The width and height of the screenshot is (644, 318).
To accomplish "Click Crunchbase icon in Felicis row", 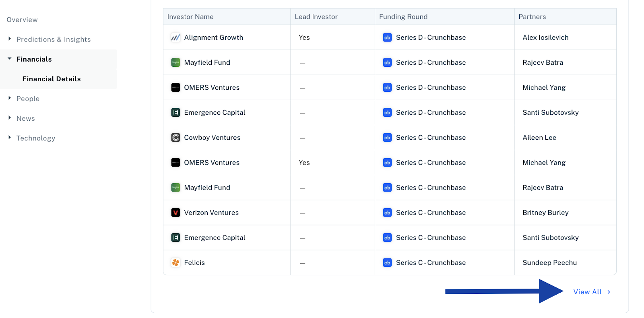I will (x=387, y=262).
